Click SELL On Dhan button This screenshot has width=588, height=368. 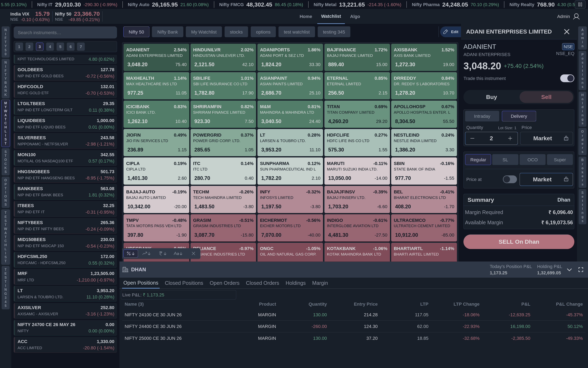click(519, 242)
